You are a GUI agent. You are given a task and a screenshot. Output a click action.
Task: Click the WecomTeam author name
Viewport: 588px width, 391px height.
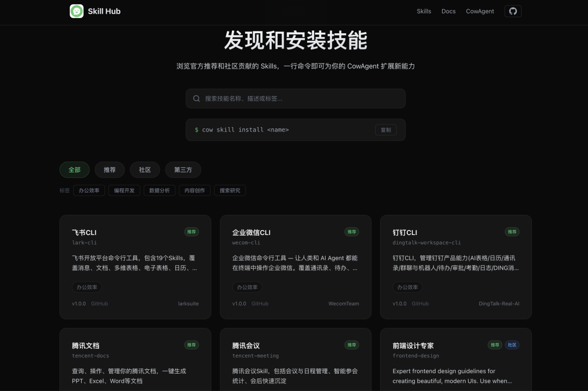(x=344, y=304)
